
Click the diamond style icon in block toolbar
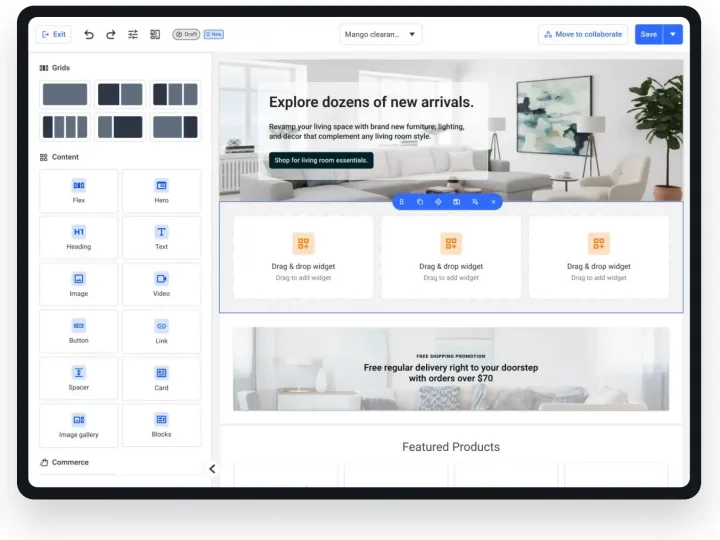438,202
